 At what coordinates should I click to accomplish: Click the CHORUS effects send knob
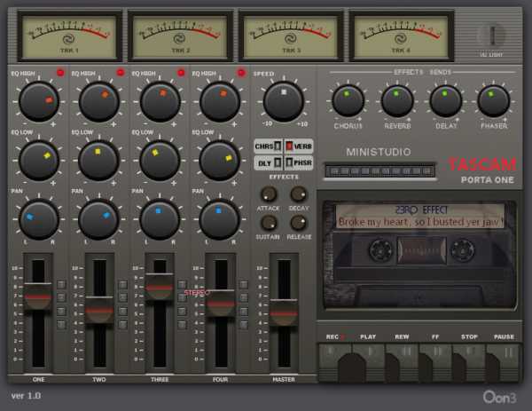(x=348, y=100)
